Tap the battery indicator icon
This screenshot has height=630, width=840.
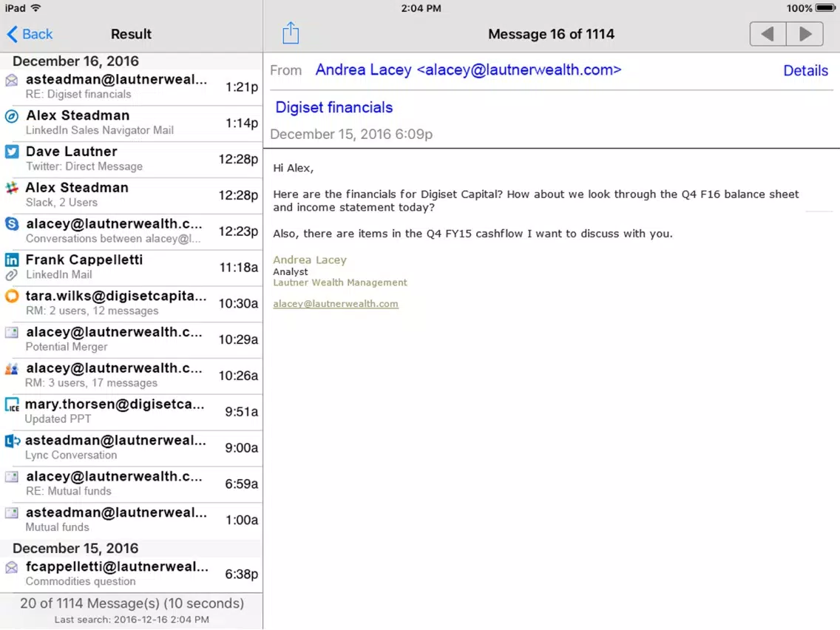[825, 8]
